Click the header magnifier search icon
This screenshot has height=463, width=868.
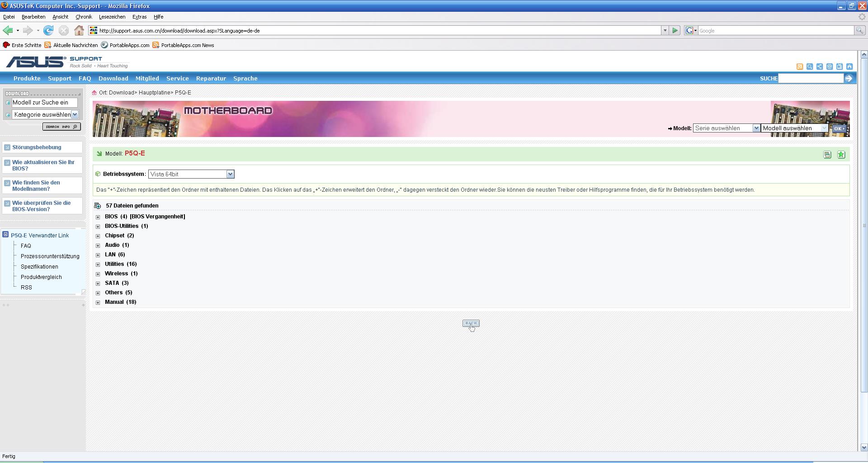coord(810,66)
